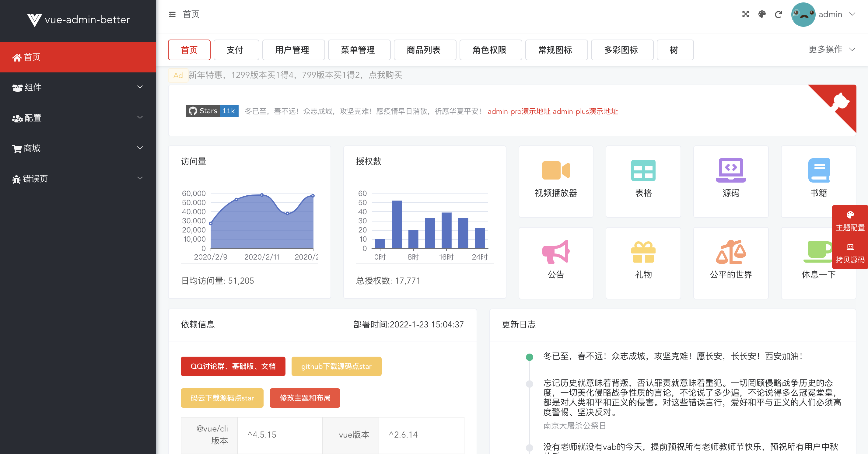Viewport: 868px width, 454px height.
Task: Click the 总授权数: 17,771 text
Action: tap(388, 281)
